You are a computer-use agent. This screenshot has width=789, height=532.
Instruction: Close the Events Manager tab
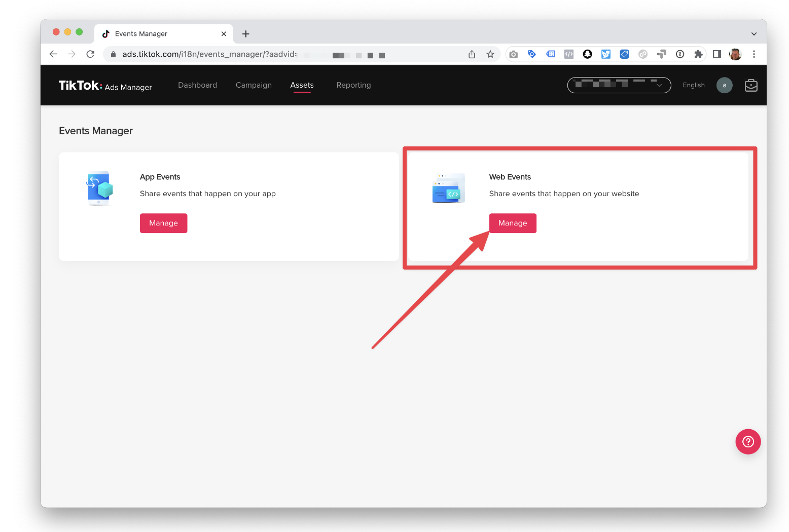(x=224, y=34)
